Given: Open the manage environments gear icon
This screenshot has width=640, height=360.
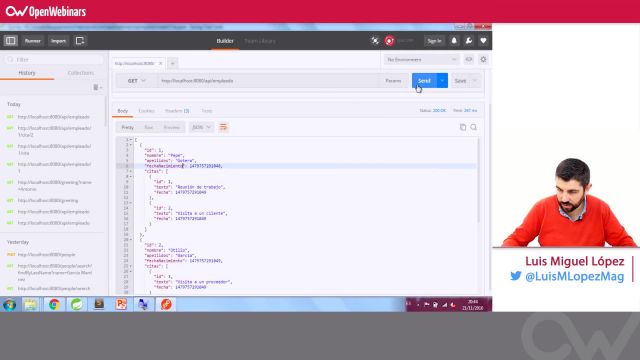Looking at the screenshot, I should (x=483, y=60).
